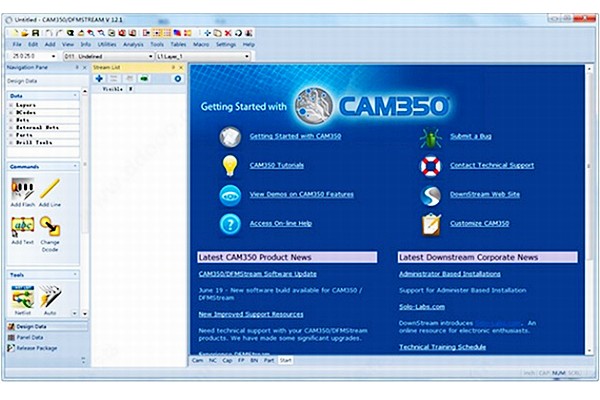Click the Visible column header in Stream List
Screen dimensions: 600x400
pos(112,89)
